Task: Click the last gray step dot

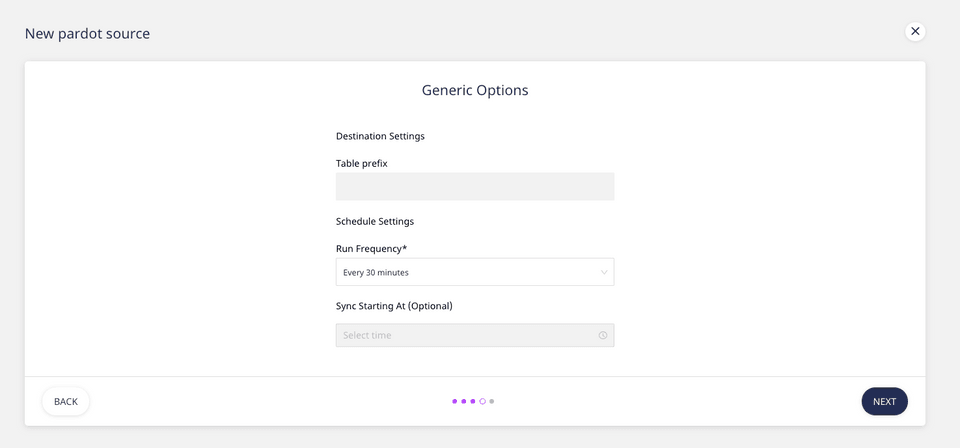Action: pos(492,402)
